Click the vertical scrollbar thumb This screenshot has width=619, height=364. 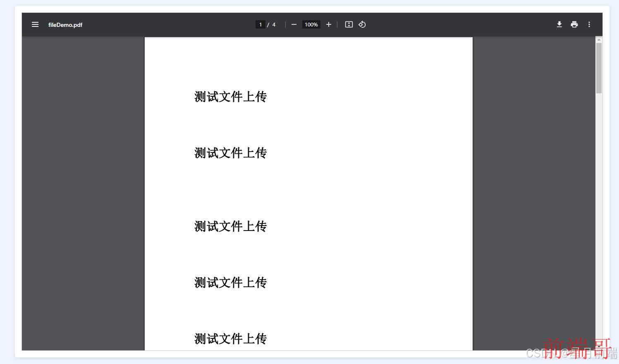599,68
